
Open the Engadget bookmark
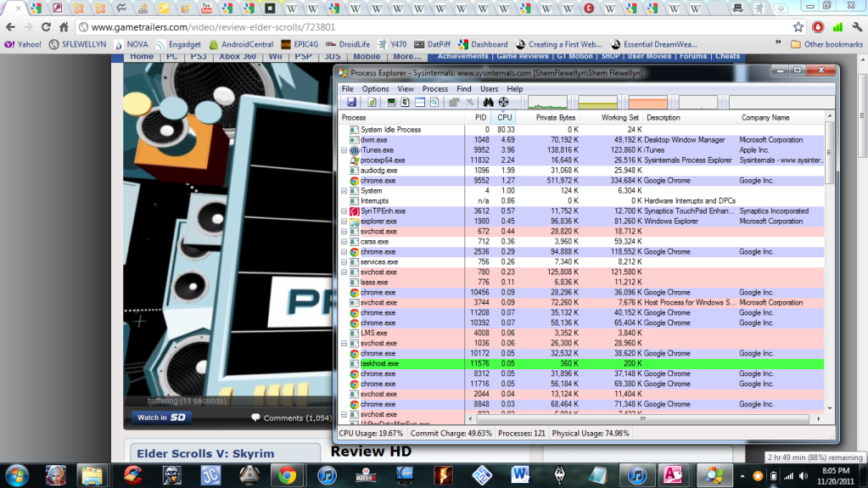click(178, 44)
